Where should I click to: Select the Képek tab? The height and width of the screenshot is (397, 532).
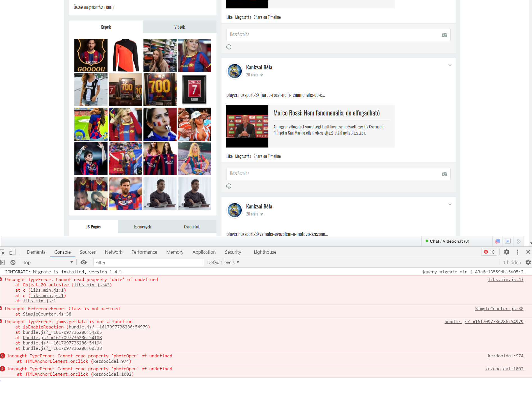pyautogui.click(x=106, y=27)
